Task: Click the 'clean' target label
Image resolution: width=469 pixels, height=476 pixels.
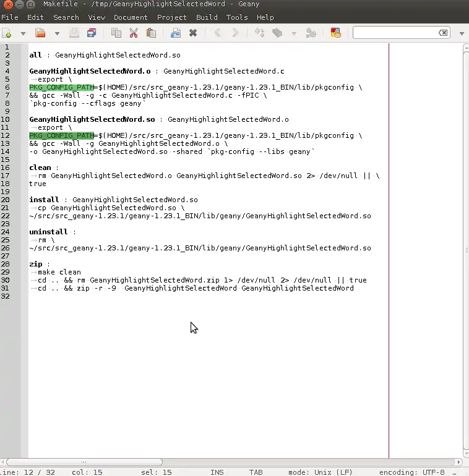Action: (40, 168)
